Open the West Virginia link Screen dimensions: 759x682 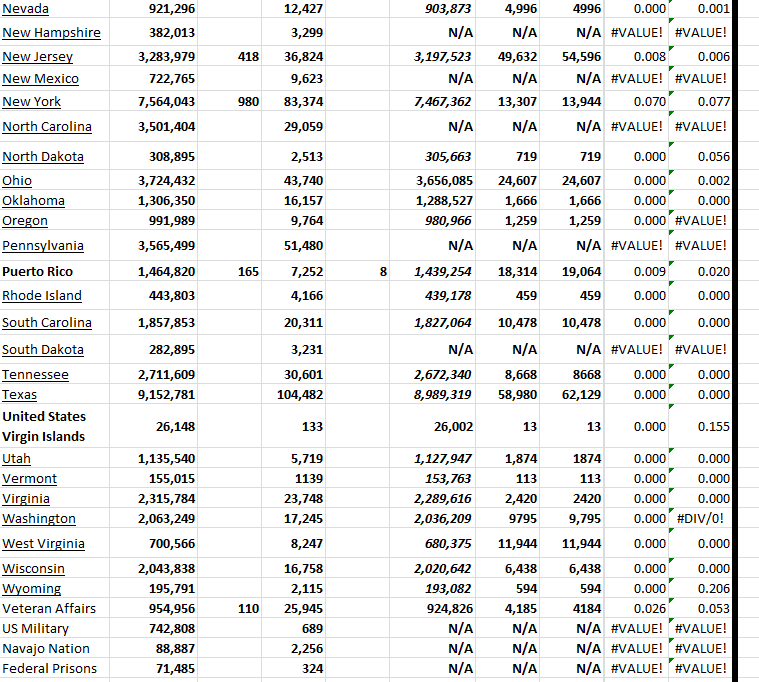pyautogui.click(x=43, y=543)
